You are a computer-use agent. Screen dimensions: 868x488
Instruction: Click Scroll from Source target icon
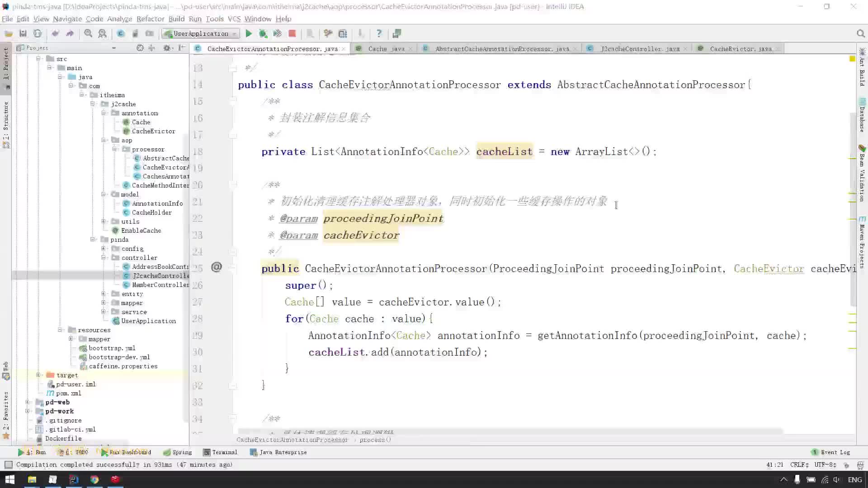tap(140, 48)
